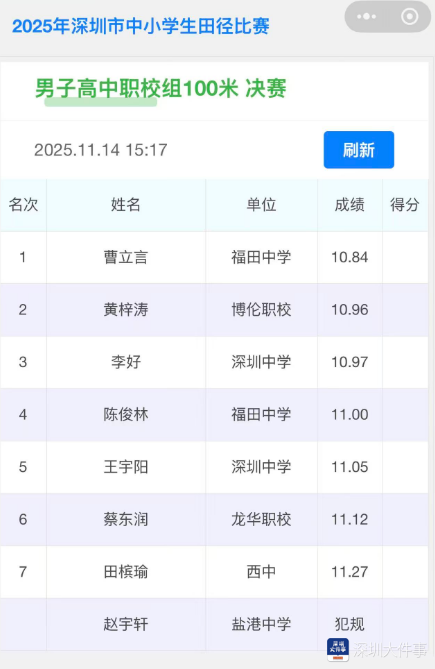
Task: Click the result 10.97
Action: click(x=350, y=362)
